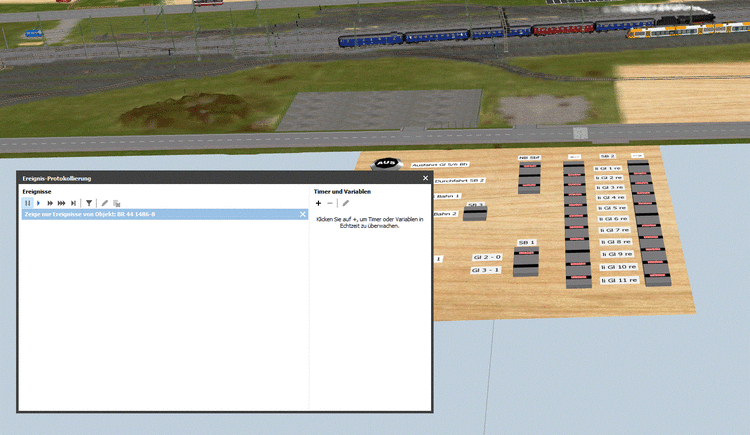Click the 'li Gl 6 re' label
The width and height of the screenshot is (750, 435).
613,218
